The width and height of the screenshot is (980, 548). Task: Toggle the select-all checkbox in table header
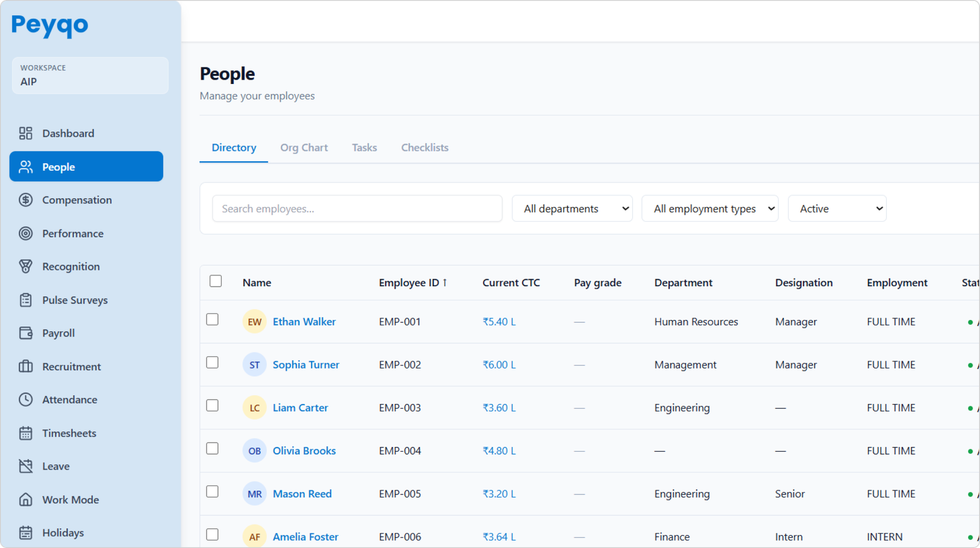point(216,281)
